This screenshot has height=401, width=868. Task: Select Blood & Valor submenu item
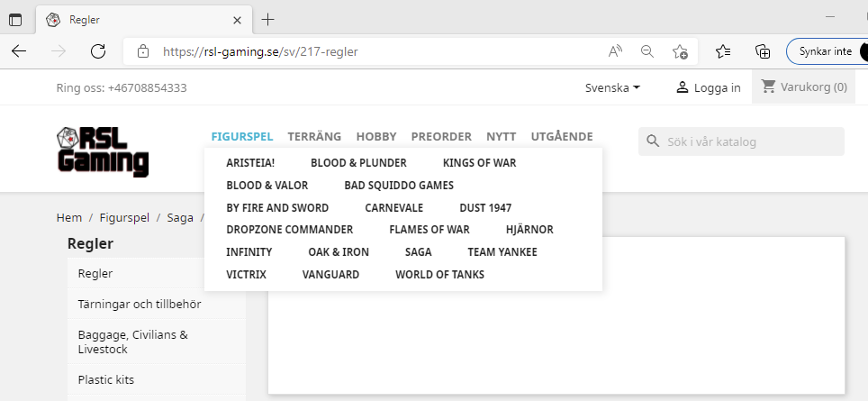click(267, 186)
